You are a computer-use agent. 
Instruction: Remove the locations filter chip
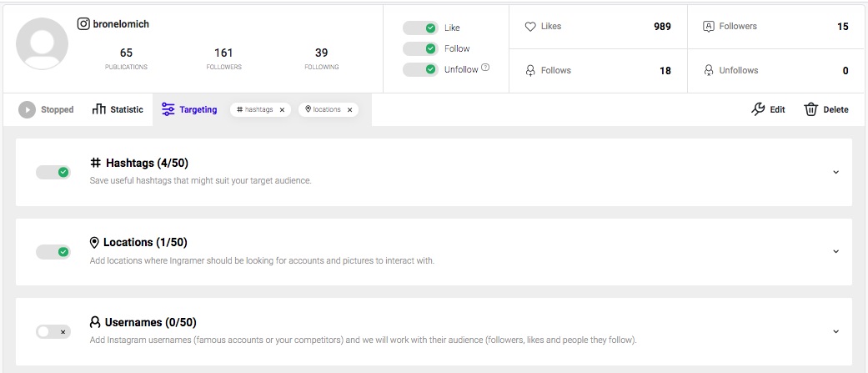tap(349, 109)
